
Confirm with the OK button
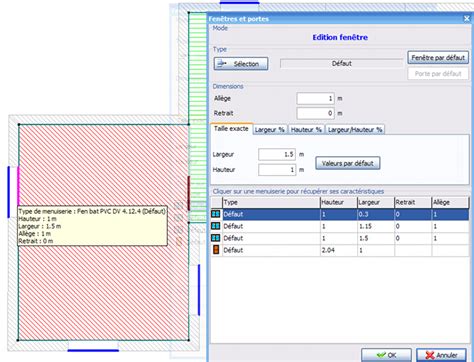pyautogui.click(x=386, y=355)
